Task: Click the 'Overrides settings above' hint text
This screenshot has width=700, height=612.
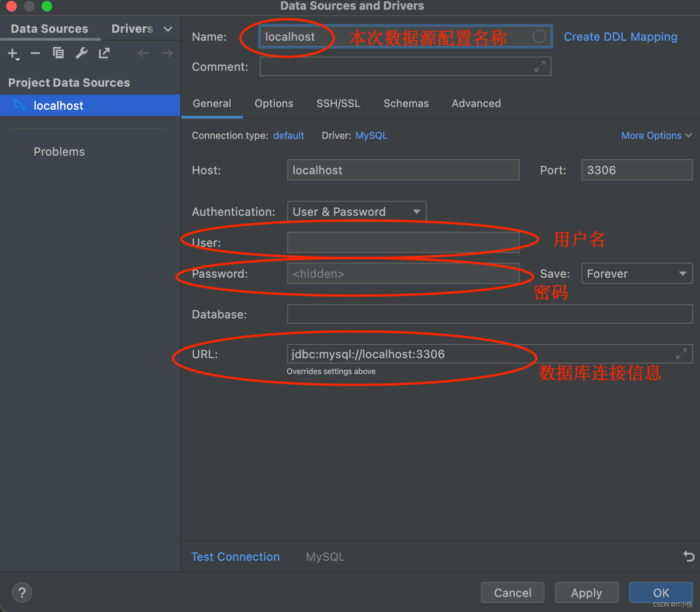Action: click(331, 371)
